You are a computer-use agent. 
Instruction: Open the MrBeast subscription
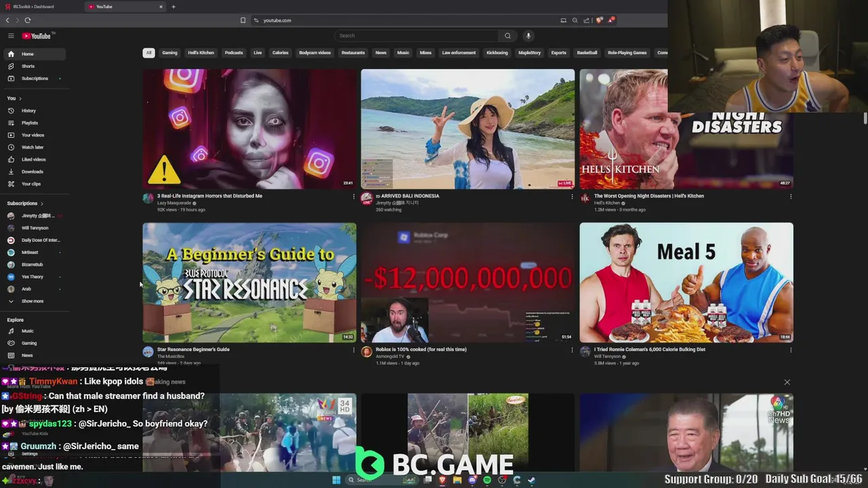35,252
